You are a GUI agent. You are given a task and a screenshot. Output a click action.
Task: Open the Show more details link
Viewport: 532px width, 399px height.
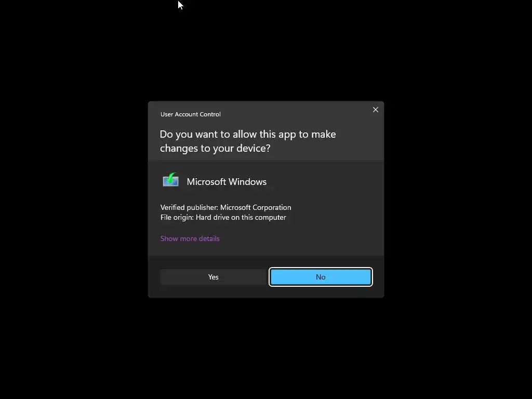[x=190, y=238]
